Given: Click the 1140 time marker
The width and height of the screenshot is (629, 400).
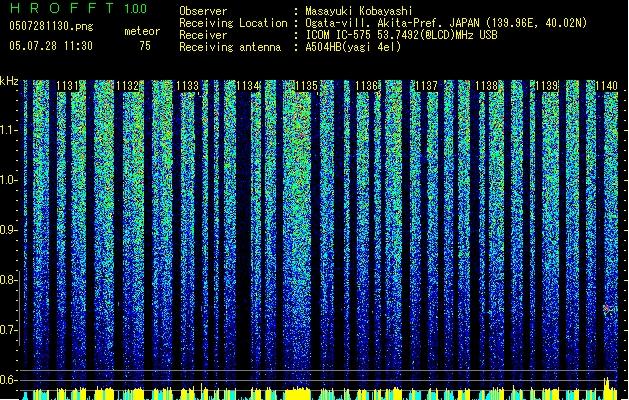Looking at the screenshot, I should click(x=607, y=86).
